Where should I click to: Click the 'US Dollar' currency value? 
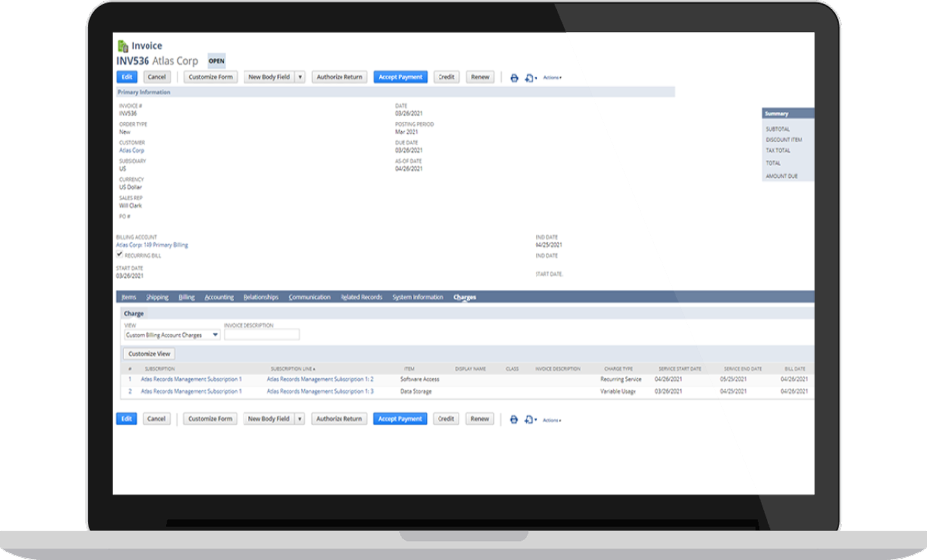pyautogui.click(x=130, y=187)
